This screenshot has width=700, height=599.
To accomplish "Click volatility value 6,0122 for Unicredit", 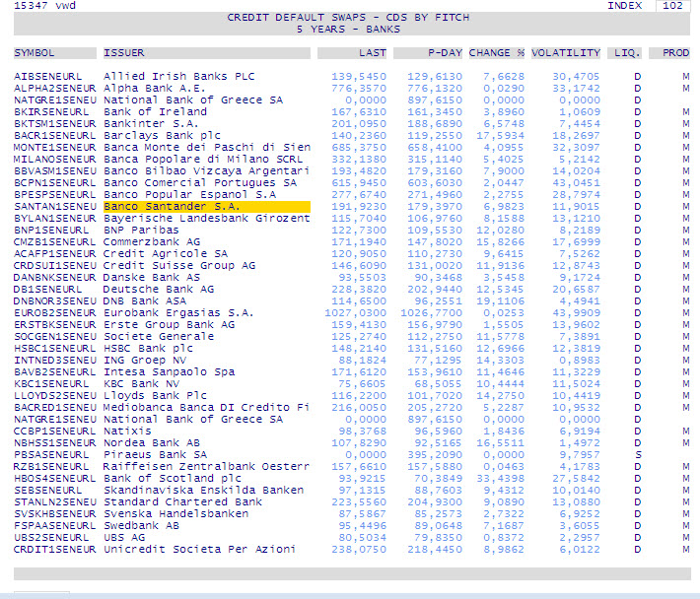I will click(580, 549).
